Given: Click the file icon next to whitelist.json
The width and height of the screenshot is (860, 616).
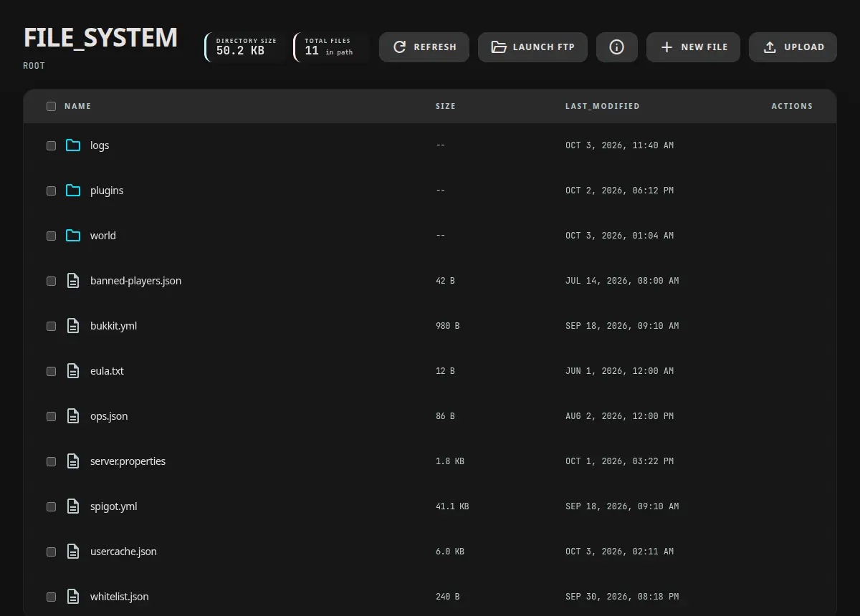Looking at the screenshot, I should [x=73, y=597].
